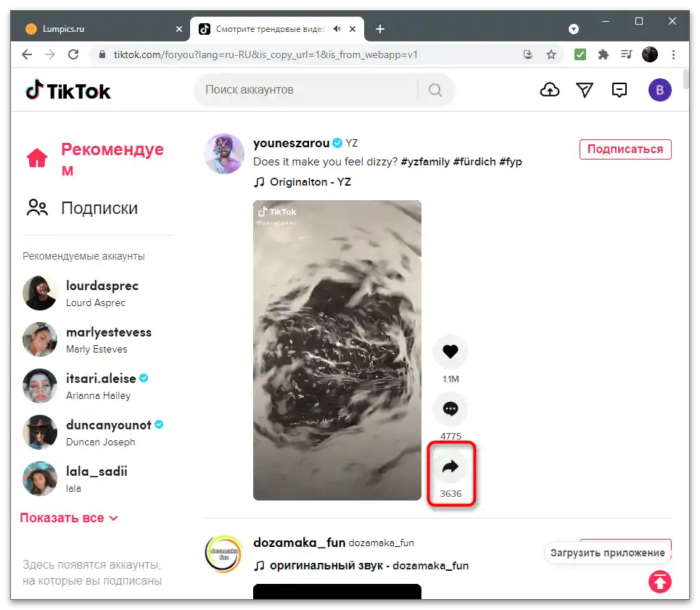
Task: Open the #fyp hashtag
Action: [510, 162]
